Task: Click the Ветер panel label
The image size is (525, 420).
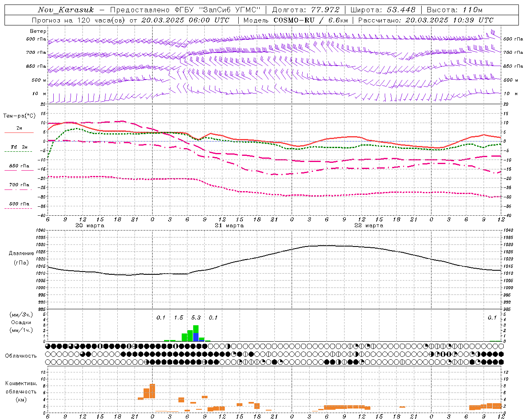Action: [x=38, y=31]
